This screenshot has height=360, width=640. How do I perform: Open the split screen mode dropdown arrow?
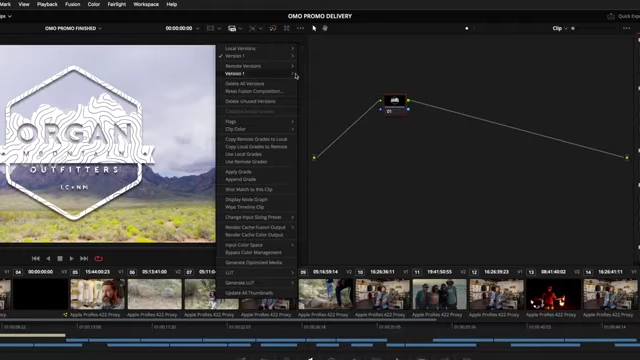pyautogui.click(x=240, y=29)
